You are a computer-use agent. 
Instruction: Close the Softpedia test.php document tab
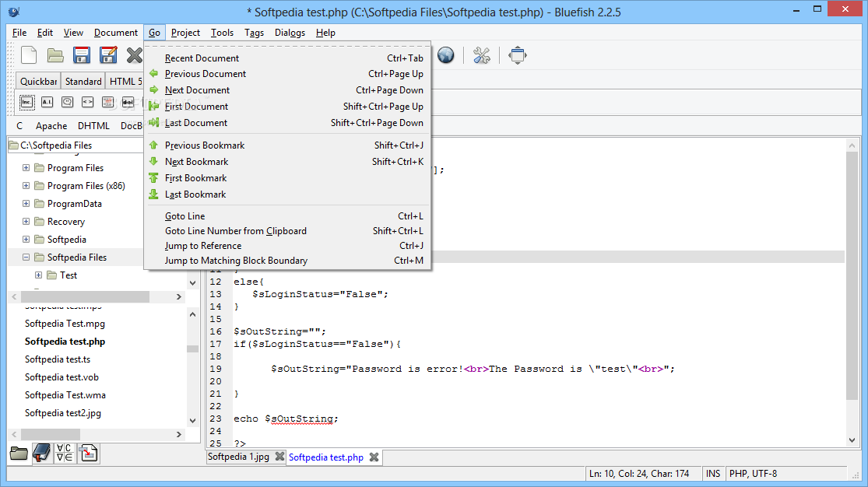pos(374,457)
